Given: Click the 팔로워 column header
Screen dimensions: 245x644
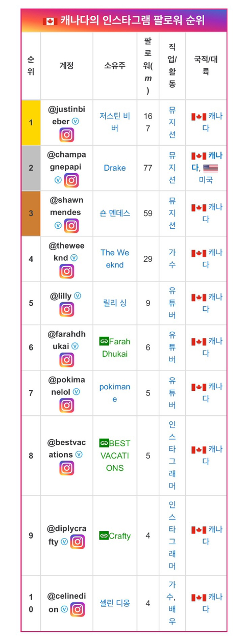Looking at the screenshot, I should (148, 66).
